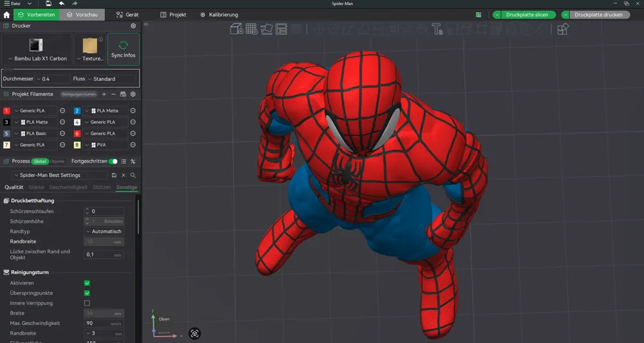Auto-orient the model on the plate

click(x=267, y=29)
